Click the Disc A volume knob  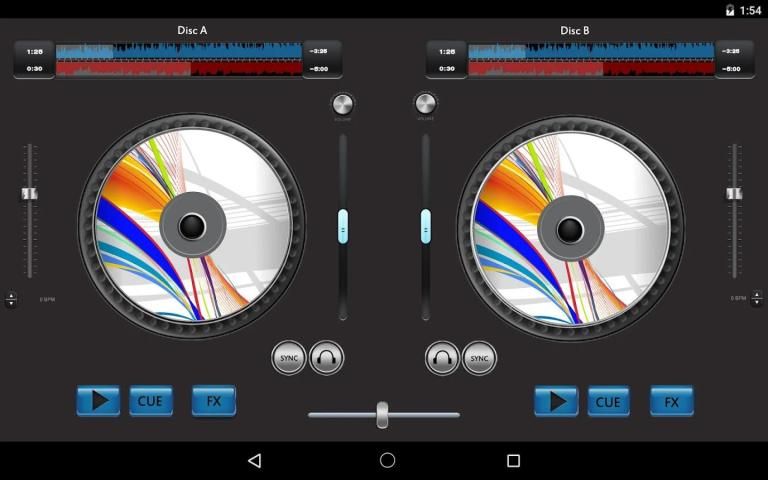click(x=343, y=104)
